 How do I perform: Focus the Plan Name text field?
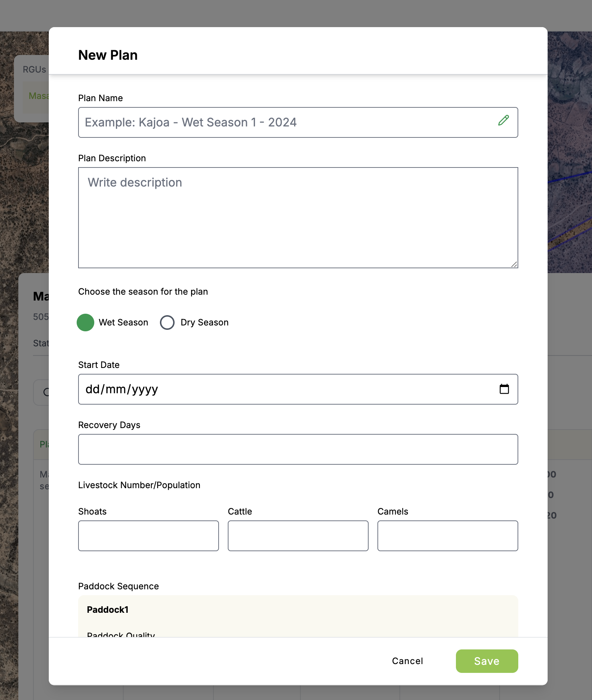286,122
